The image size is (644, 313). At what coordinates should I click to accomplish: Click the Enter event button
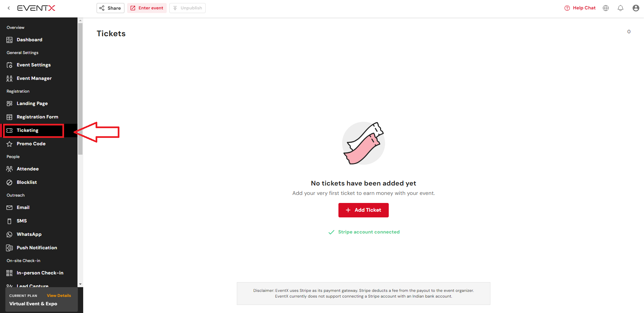pyautogui.click(x=147, y=8)
